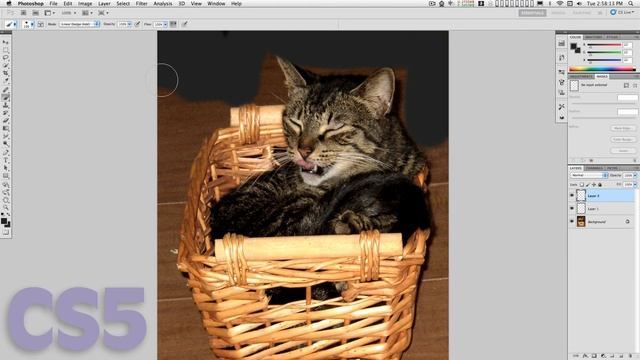Select the Quick Selection tool

pyautogui.click(x=6, y=65)
